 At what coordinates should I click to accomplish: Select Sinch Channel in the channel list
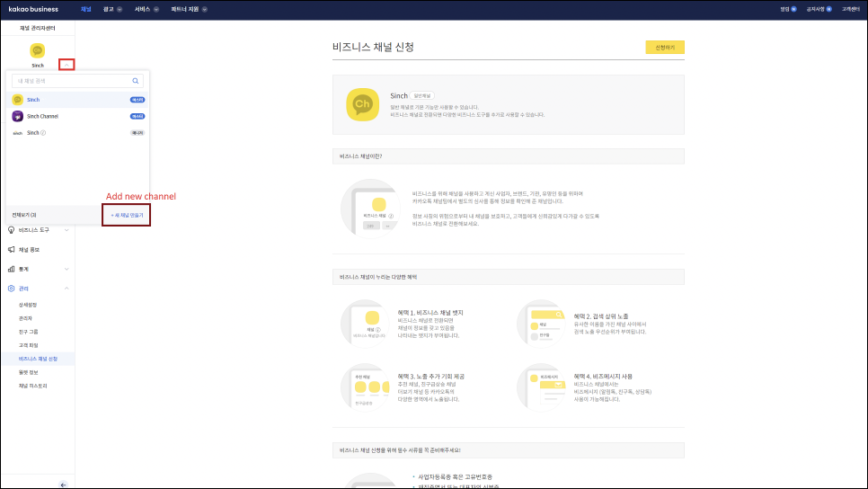click(x=42, y=116)
